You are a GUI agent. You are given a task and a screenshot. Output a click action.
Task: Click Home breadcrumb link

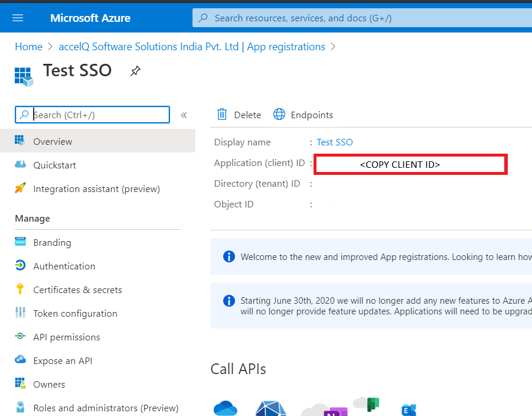tap(29, 47)
